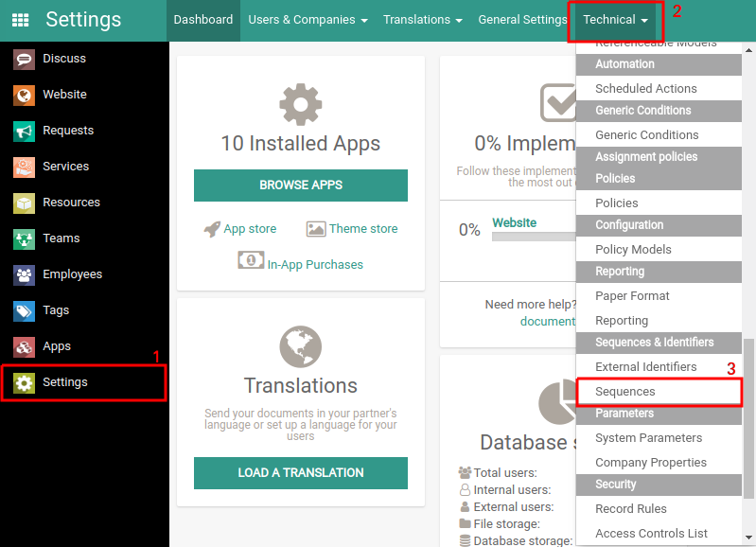The width and height of the screenshot is (756, 547).
Task: Click the Technical menu vertical scrollbar thumb
Action: (x=748, y=418)
